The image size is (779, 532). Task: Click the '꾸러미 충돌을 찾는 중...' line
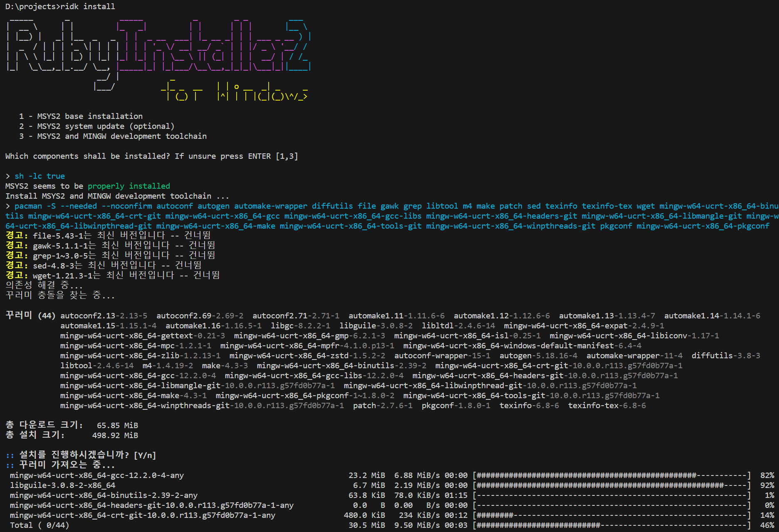60,296
